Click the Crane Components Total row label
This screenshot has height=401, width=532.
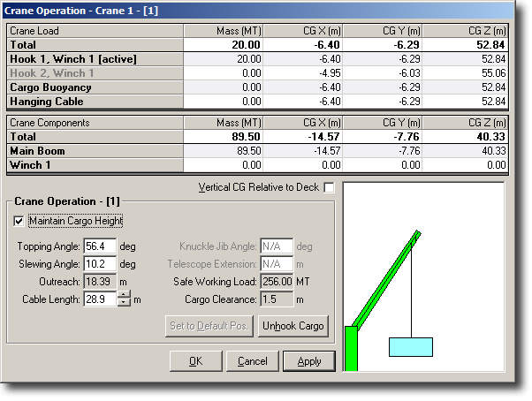click(95, 137)
